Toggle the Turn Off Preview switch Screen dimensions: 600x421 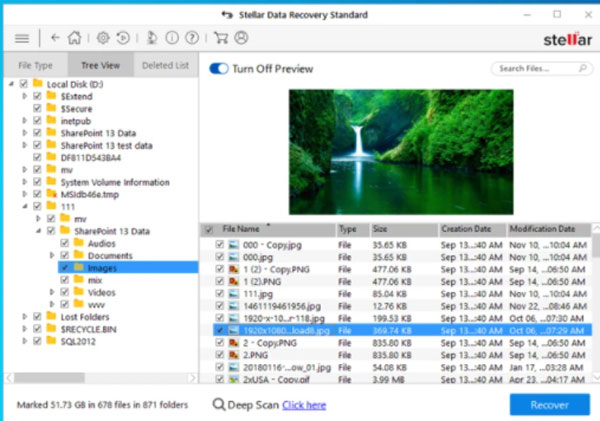click(x=219, y=69)
